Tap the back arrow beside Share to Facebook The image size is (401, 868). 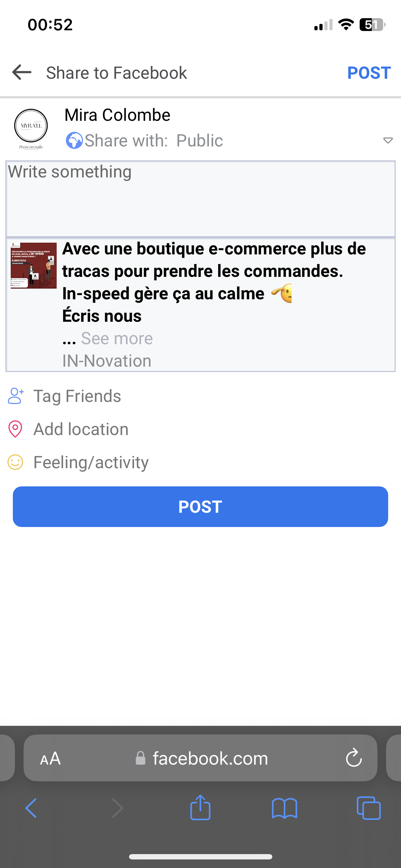[22, 72]
